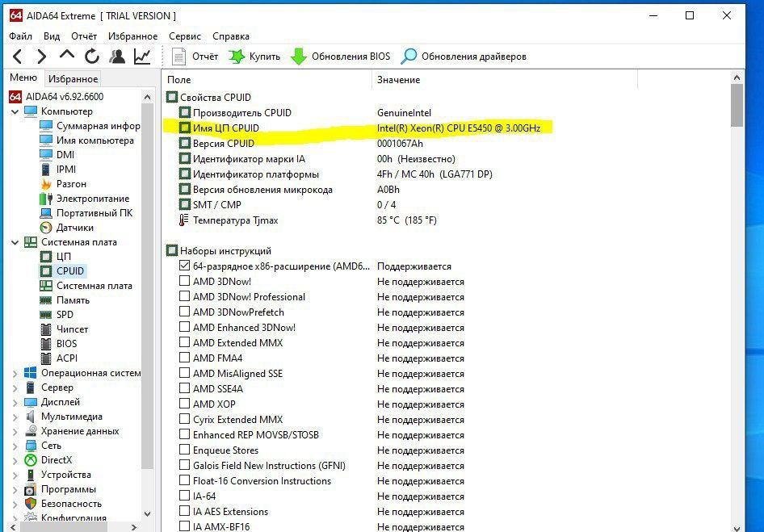Expand the Сеть tree node
764x532 pixels.
click(x=15, y=446)
